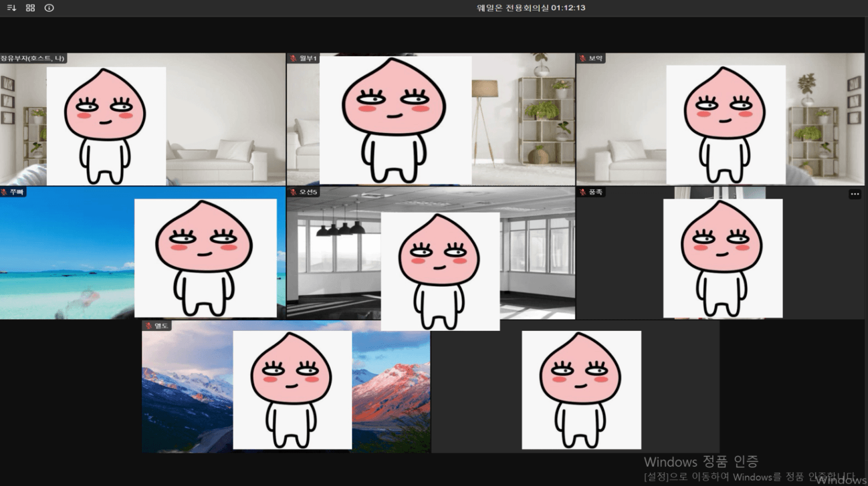This screenshot has width=868, height=486.
Task: Select 오선5 video tile with office background
Action: [x=431, y=253]
